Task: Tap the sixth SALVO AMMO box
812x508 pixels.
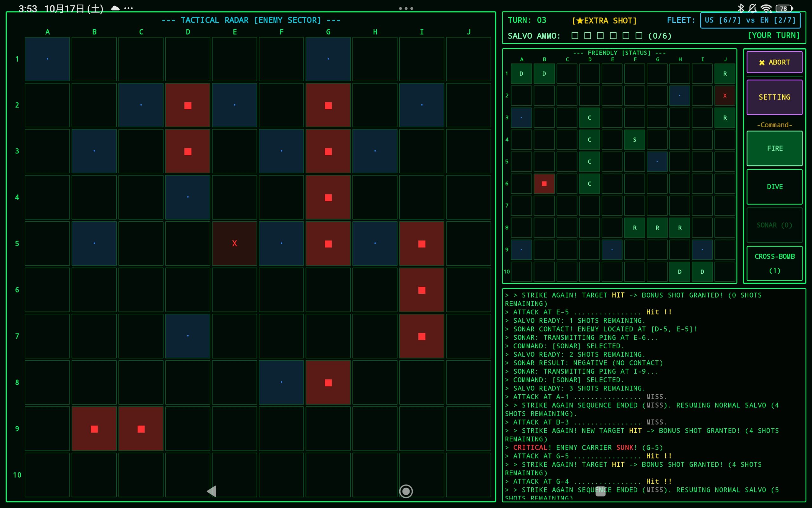Action: coord(639,36)
